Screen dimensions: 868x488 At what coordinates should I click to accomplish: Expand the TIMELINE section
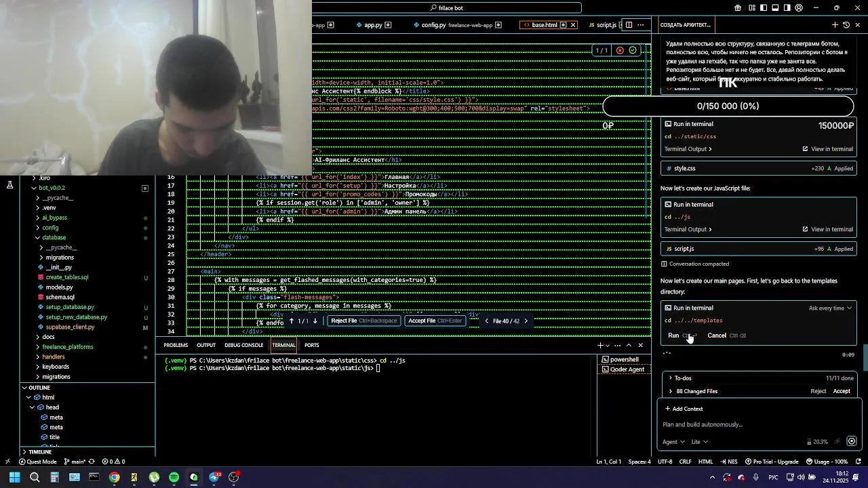coord(88,452)
